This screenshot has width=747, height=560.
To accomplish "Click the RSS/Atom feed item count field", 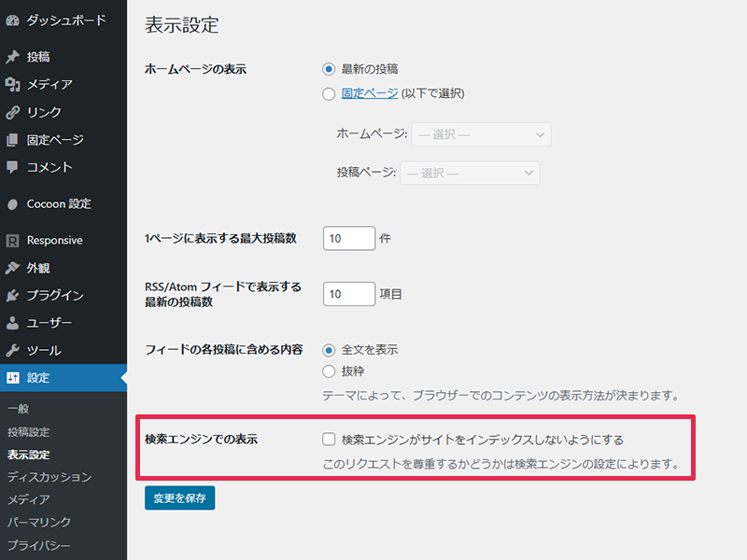I will 349,294.
